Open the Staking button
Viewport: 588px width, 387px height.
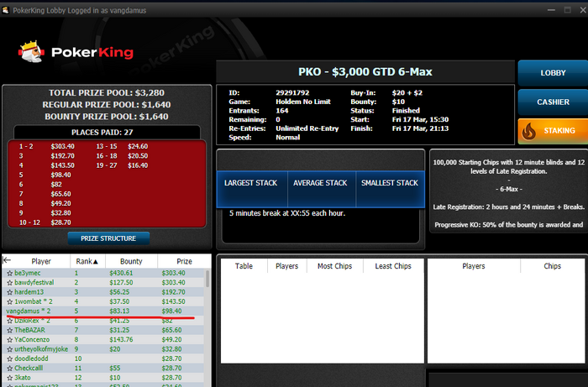[553, 131]
